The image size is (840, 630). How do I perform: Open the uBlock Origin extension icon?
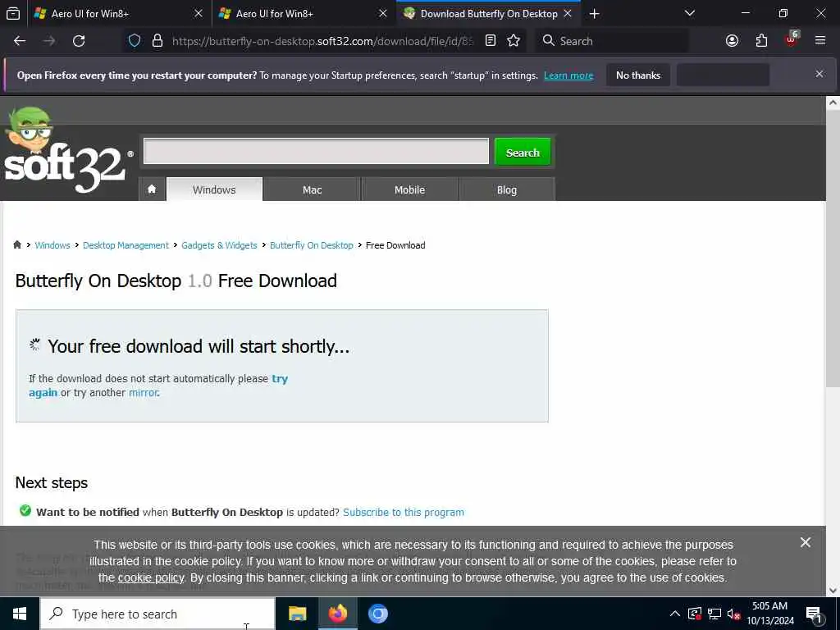tap(792, 39)
